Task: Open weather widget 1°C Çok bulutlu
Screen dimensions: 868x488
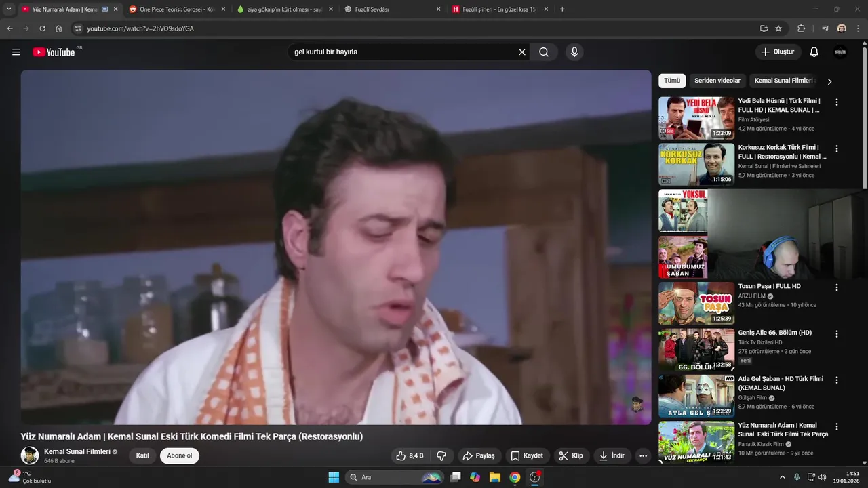Action: coord(30,477)
